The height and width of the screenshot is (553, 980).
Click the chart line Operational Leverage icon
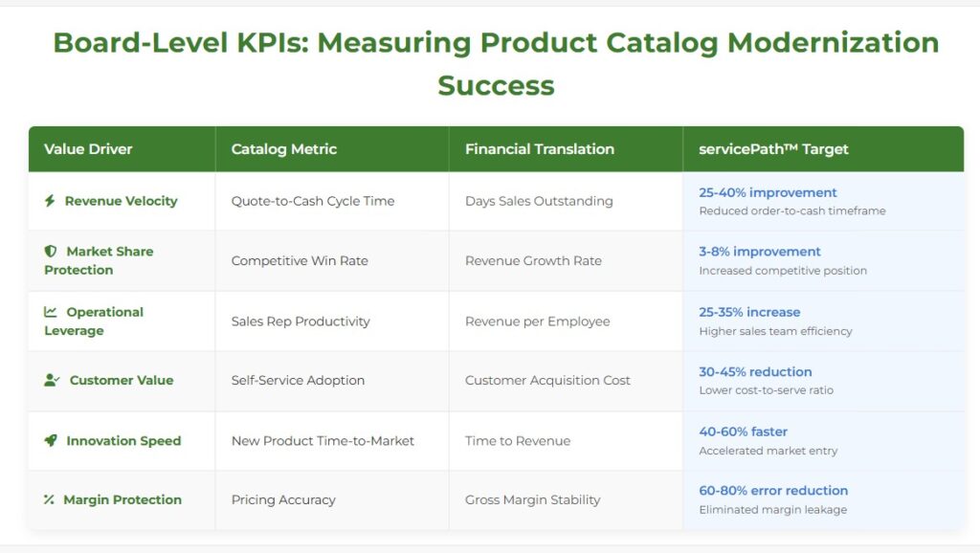click(51, 312)
